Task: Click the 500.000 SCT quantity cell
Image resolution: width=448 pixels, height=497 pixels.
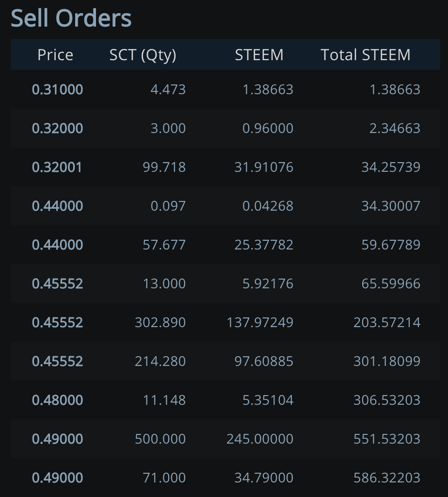Action: pyautogui.click(x=160, y=439)
